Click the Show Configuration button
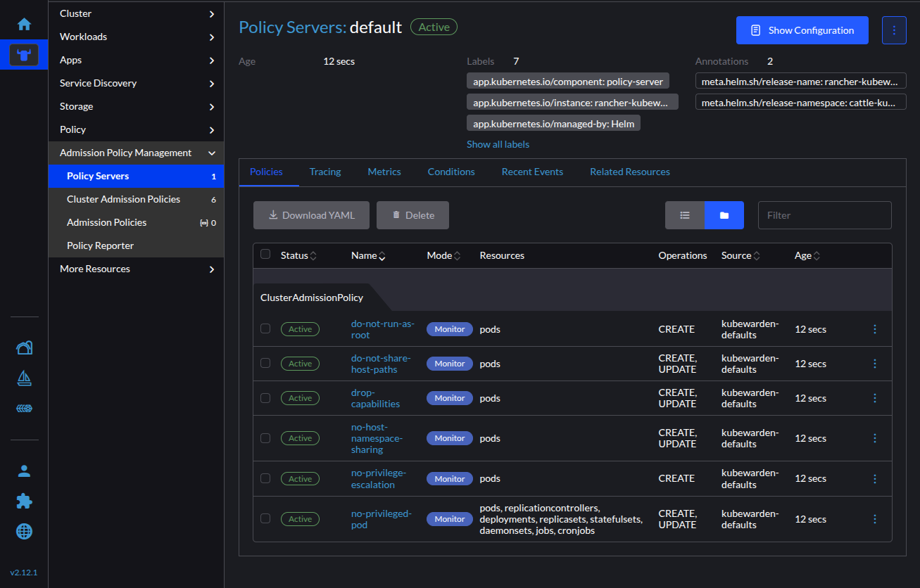920x588 pixels. (x=802, y=30)
